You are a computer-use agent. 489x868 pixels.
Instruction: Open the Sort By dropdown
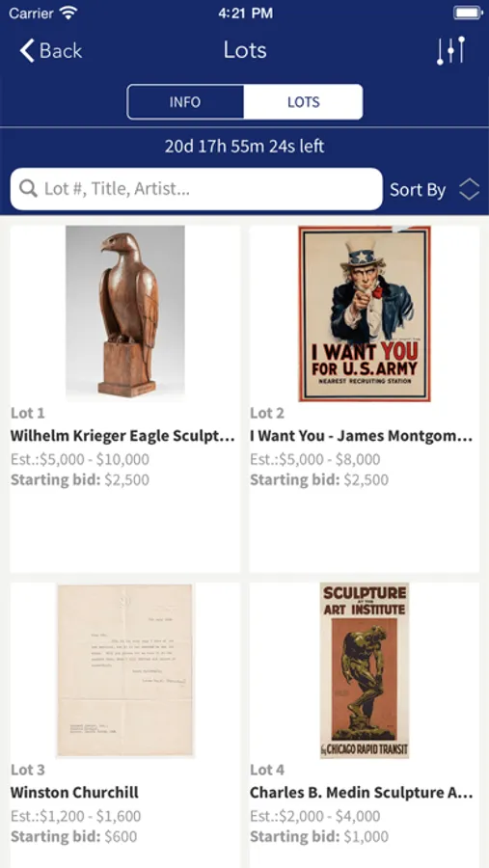pos(435,190)
